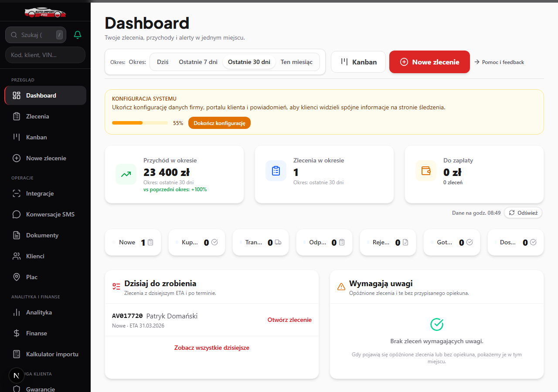
Task: Select the Finanse dollar icon
Action: (17, 333)
